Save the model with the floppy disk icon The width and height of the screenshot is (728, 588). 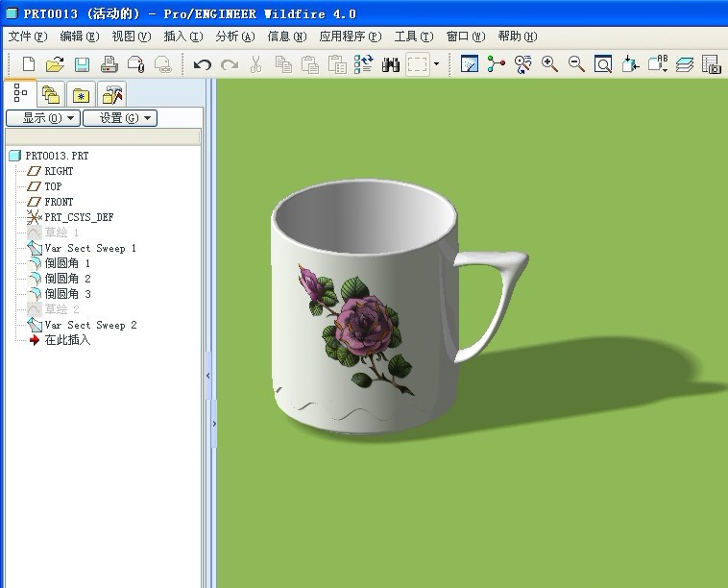pyautogui.click(x=83, y=64)
